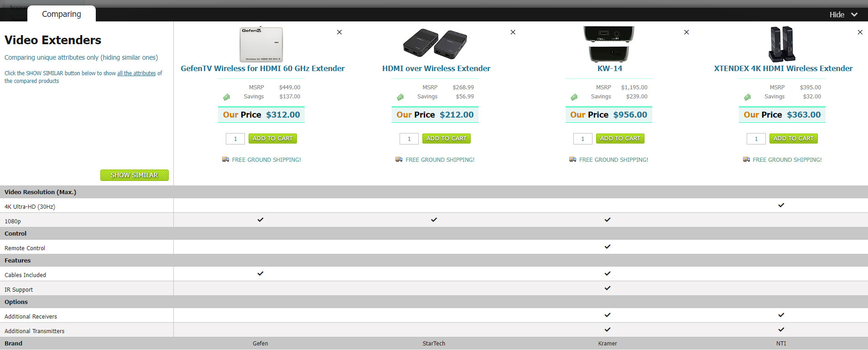Open XTENDEX 4K HDMI Wireless Extender link
868x350 pixels.
pyautogui.click(x=783, y=68)
